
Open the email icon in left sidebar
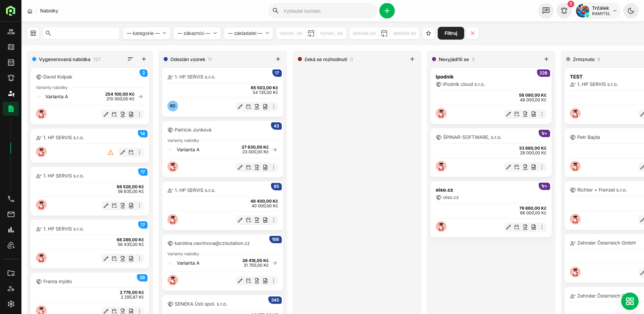(x=11, y=214)
